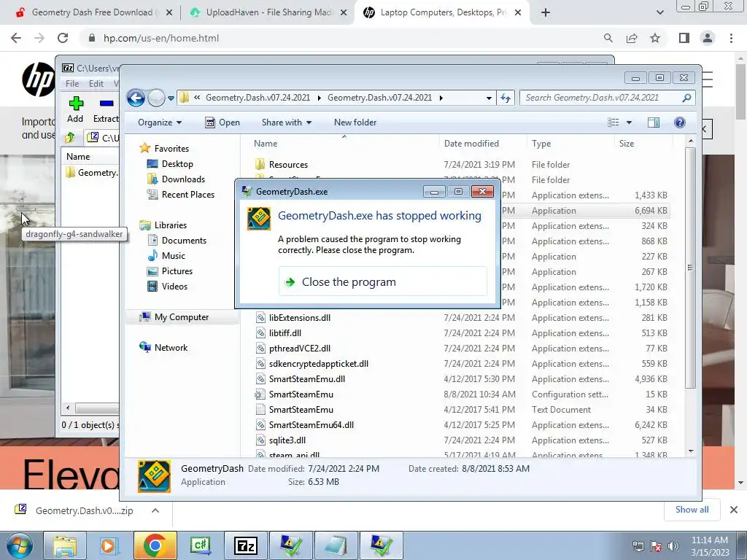Expand the Share with menu
This screenshot has width=747, height=560.
tap(286, 122)
